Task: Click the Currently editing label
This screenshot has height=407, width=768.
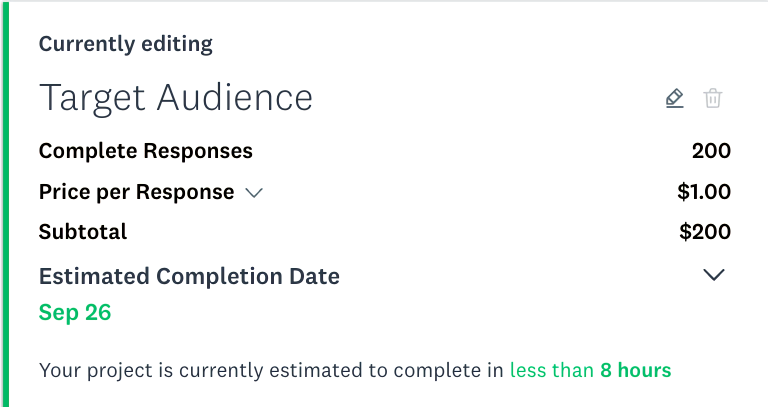Action: pyautogui.click(x=126, y=44)
